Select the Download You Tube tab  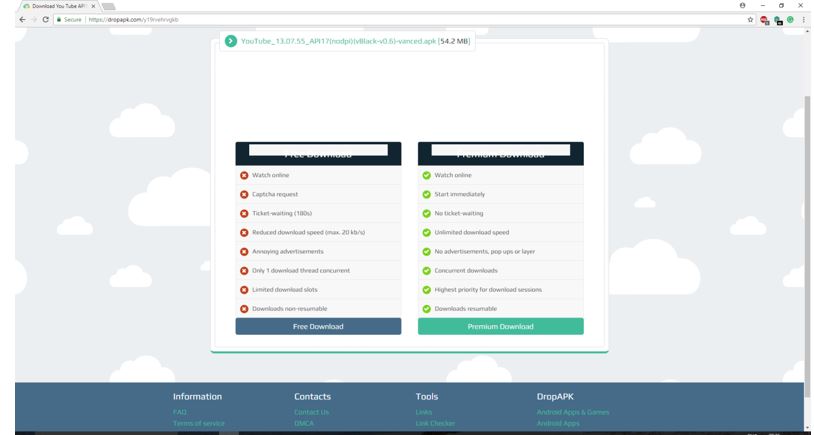(58, 6)
